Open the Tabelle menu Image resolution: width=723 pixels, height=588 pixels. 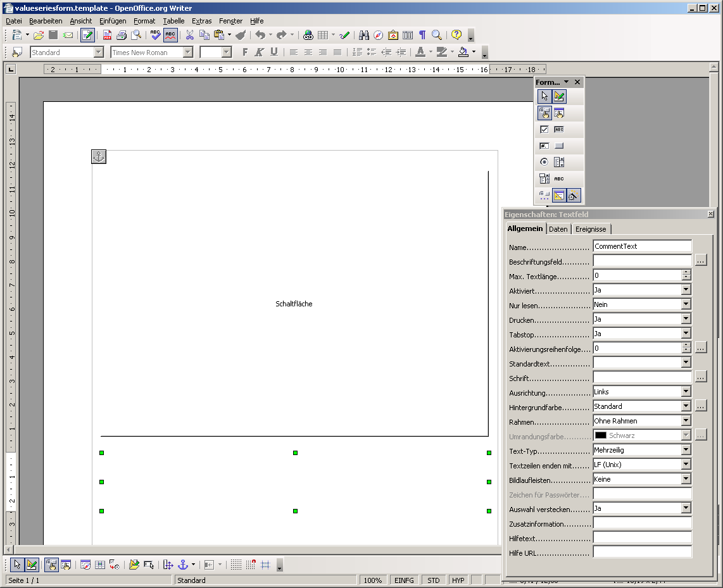pos(173,21)
